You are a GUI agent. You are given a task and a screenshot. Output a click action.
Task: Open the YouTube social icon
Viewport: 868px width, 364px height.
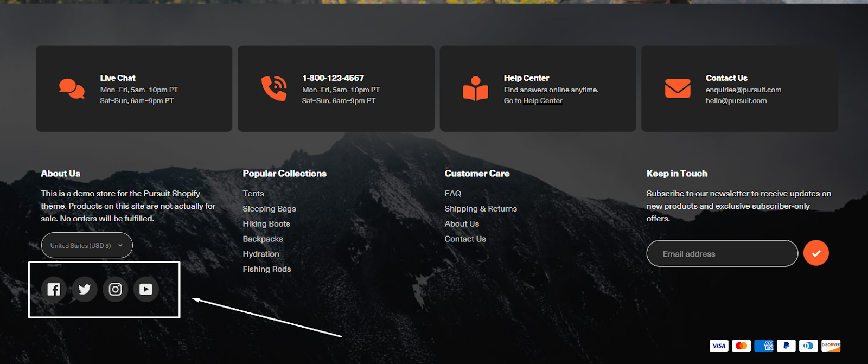click(146, 289)
